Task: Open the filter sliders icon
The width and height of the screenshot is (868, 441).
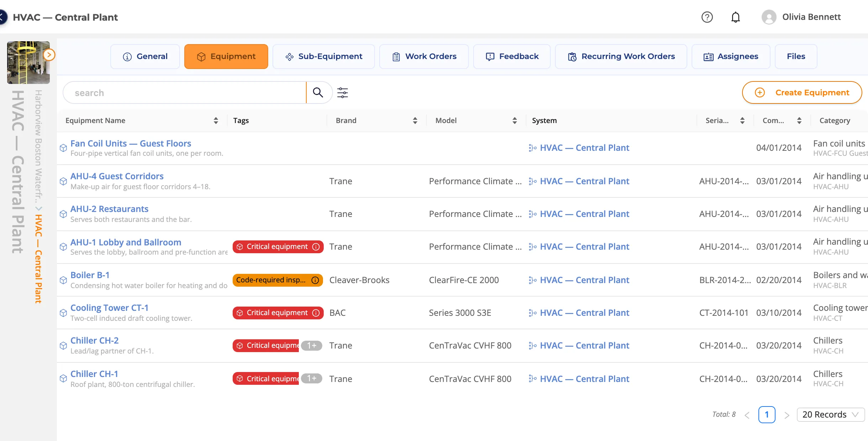Action: [x=343, y=93]
